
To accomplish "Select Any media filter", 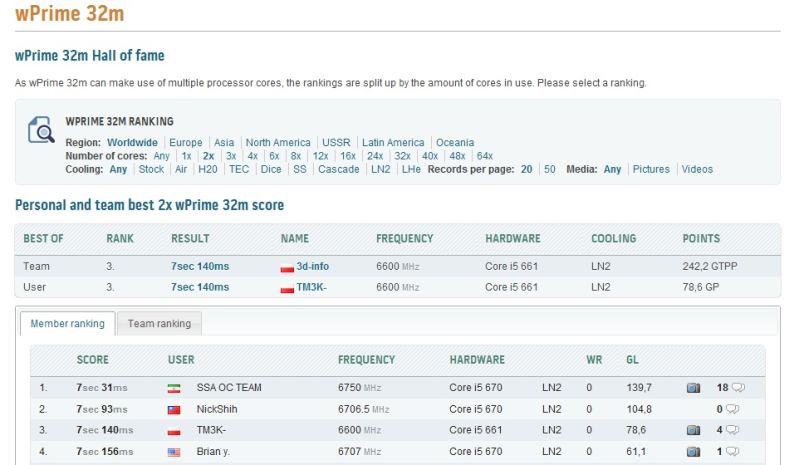I will (612, 169).
